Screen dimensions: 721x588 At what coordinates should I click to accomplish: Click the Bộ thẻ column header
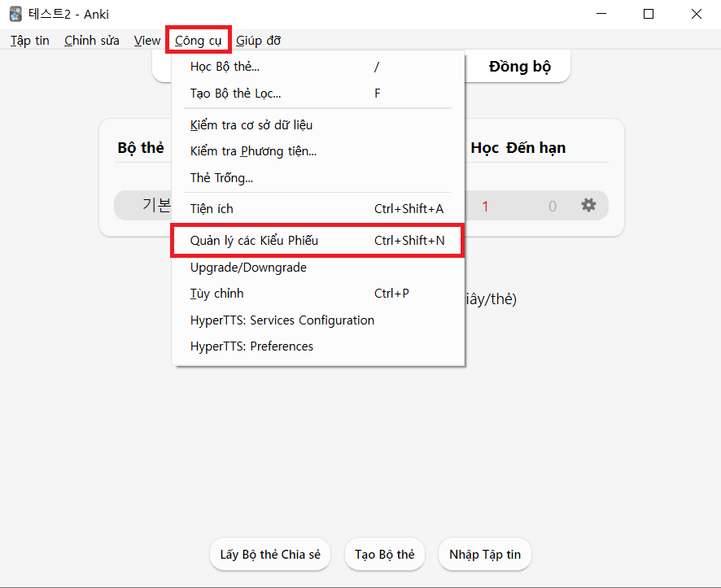141,148
